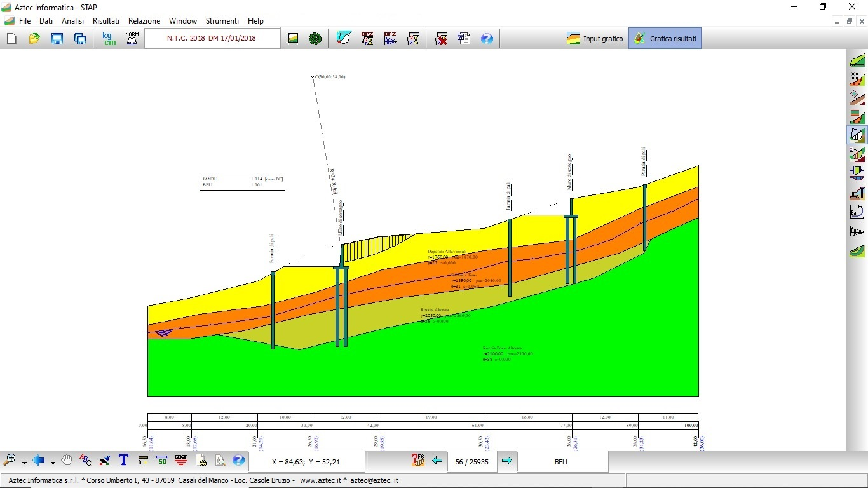Open the Analisi menu
868x488 pixels.
point(73,21)
